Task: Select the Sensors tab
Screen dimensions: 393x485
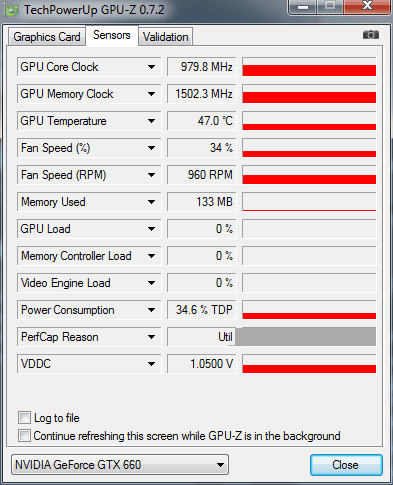Action: click(112, 35)
